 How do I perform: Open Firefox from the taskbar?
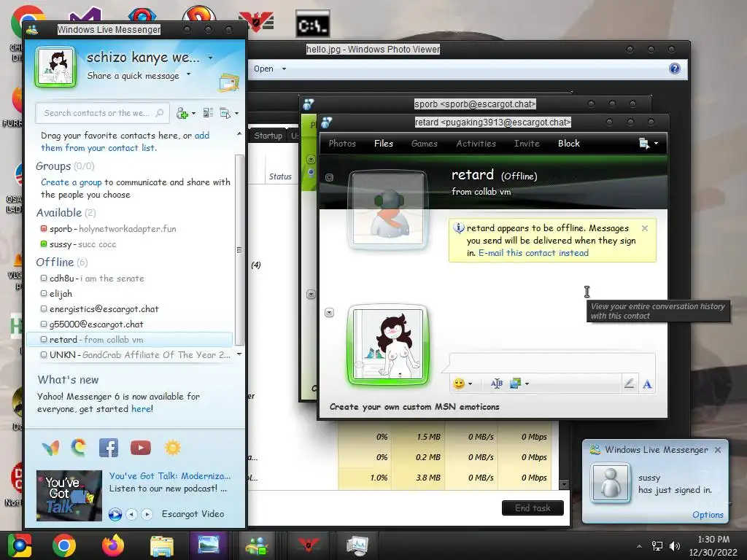tap(113, 545)
